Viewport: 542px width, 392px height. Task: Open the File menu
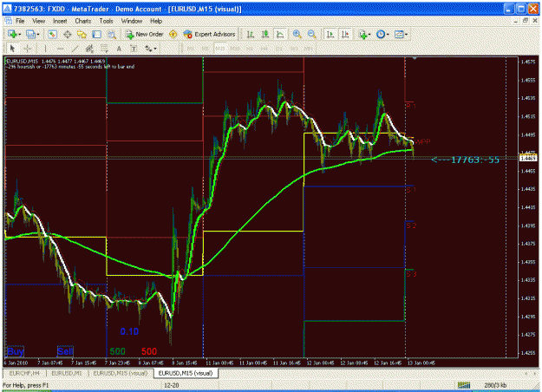(20, 21)
